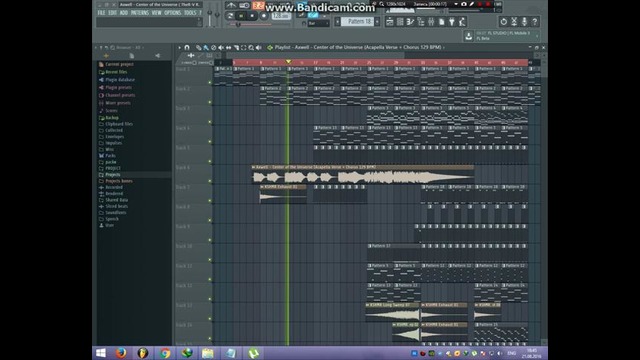Click the microphone recording icon top right
This screenshot has height=360, width=640.
524,22
